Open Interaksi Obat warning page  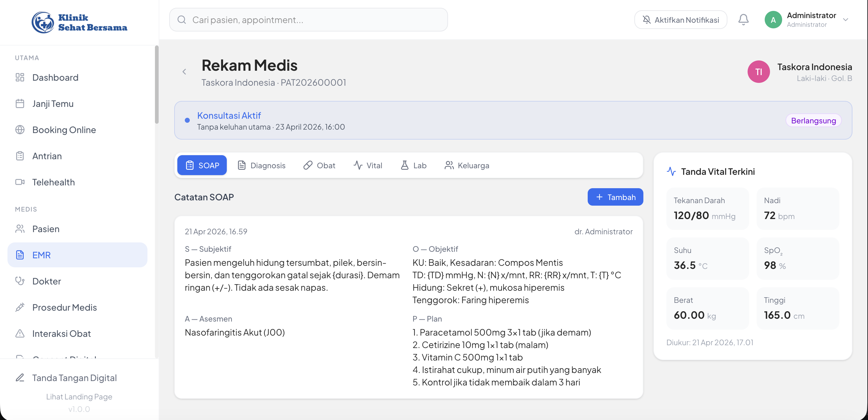(61, 333)
